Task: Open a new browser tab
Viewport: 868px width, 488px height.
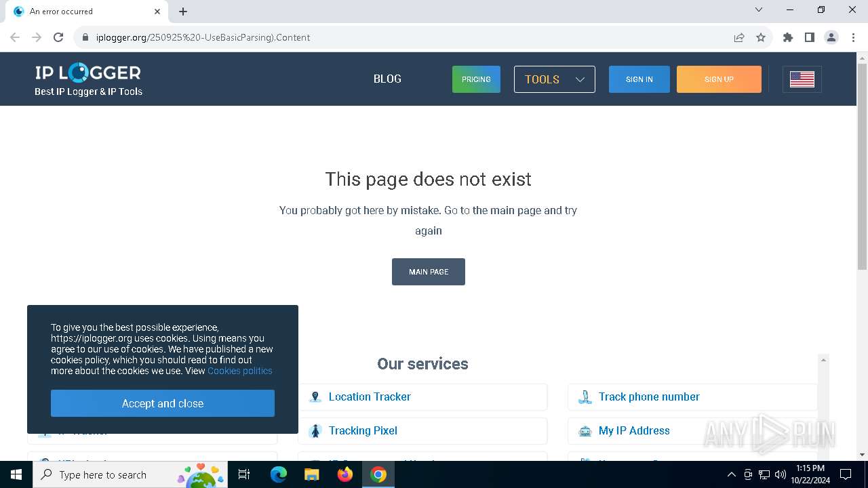Action: click(x=183, y=12)
